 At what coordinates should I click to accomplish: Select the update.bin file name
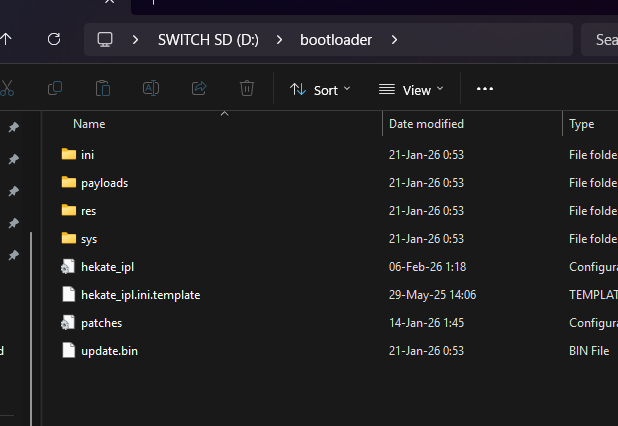[x=109, y=351]
